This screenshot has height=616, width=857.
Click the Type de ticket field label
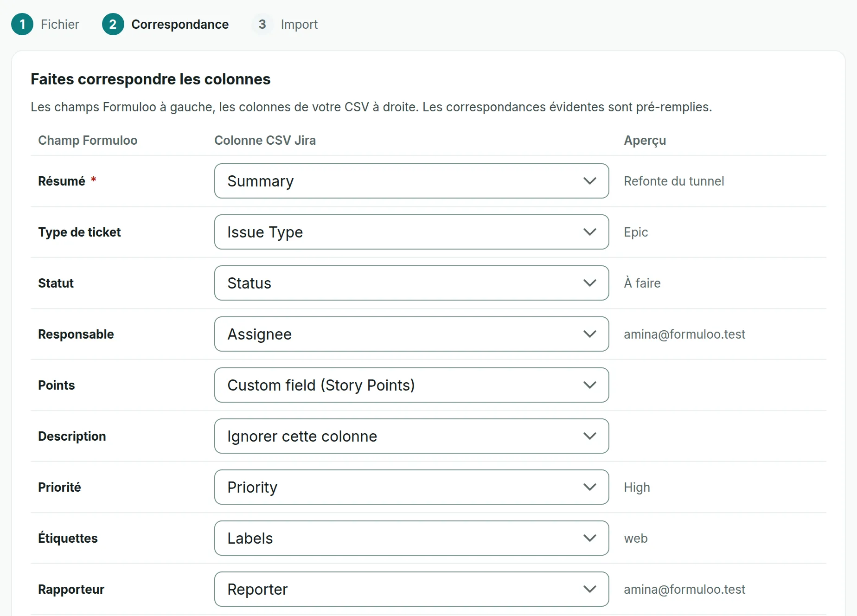coord(79,232)
